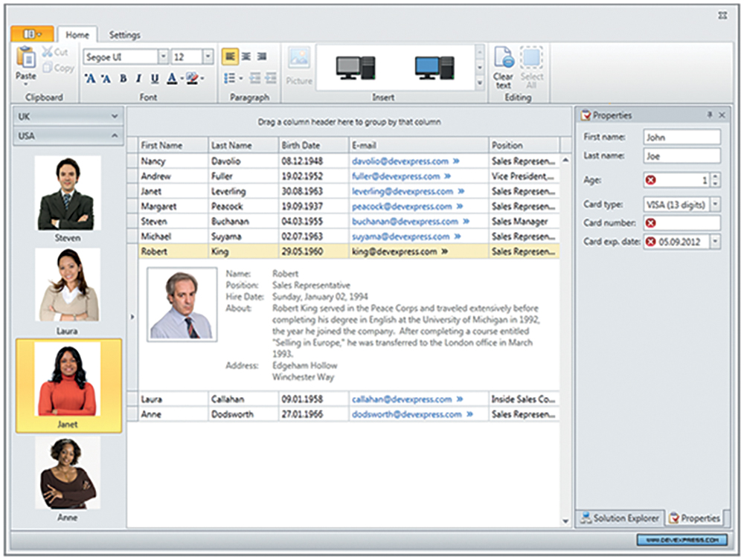This screenshot has width=744, height=560.
Task: Open the Card type dropdown
Action: point(716,204)
